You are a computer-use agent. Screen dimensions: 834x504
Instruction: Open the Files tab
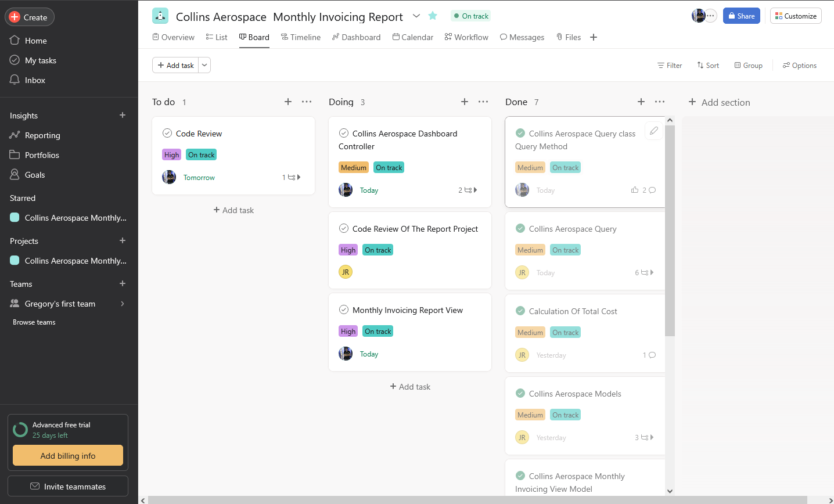tap(569, 37)
